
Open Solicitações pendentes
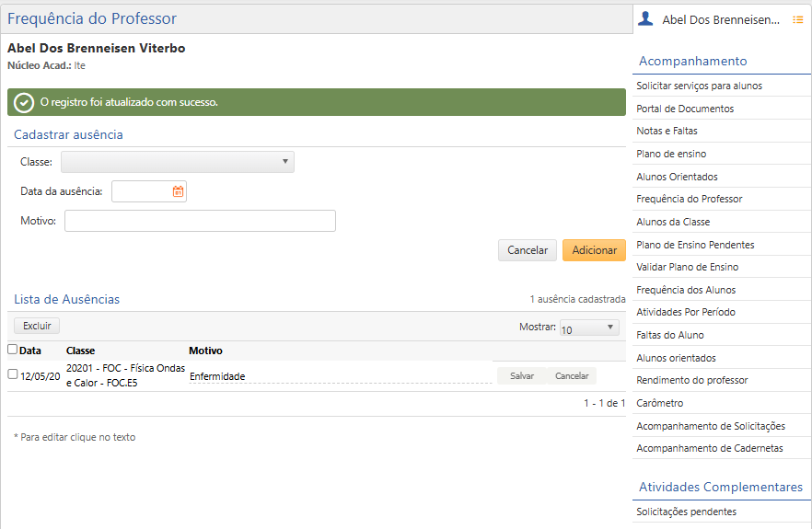click(x=686, y=512)
